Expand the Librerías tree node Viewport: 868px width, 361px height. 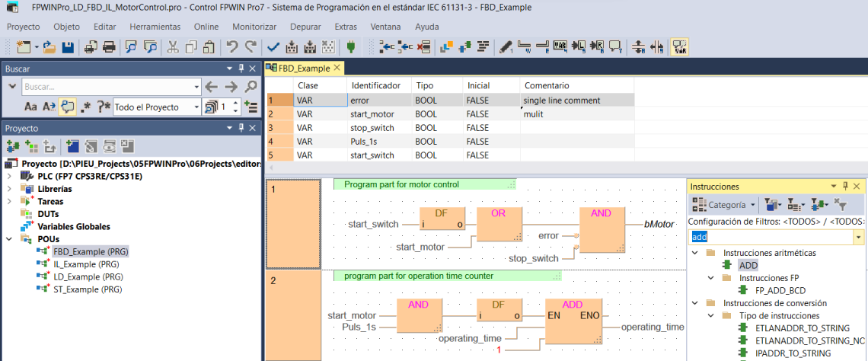tap(9, 189)
